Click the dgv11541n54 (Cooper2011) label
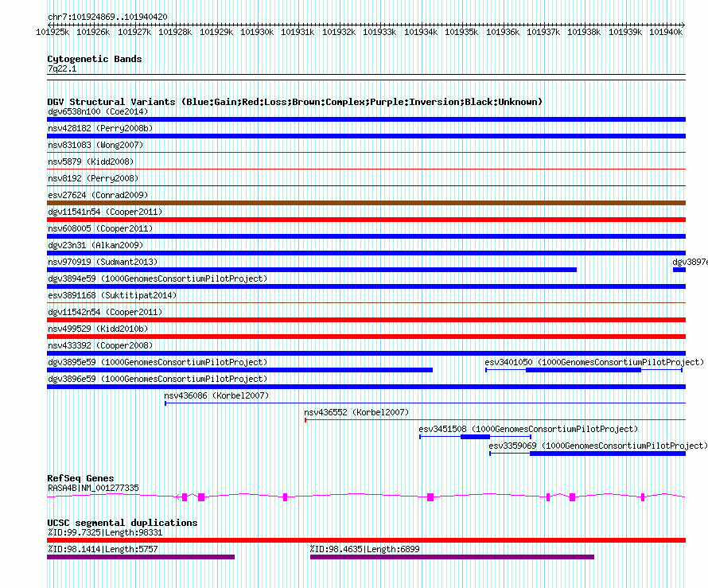Screen dimensions: 708x588 (105, 212)
